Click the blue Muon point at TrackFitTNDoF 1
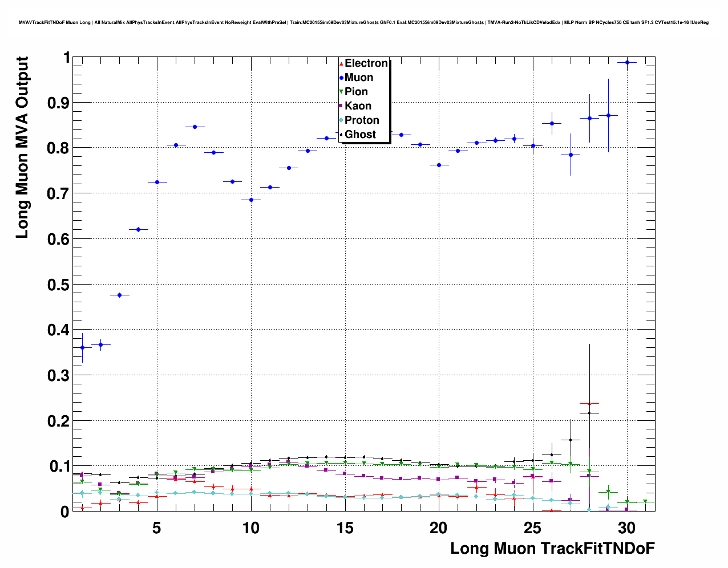Image resolution: width=728 pixels, height=568 pixels. [82, 347]
